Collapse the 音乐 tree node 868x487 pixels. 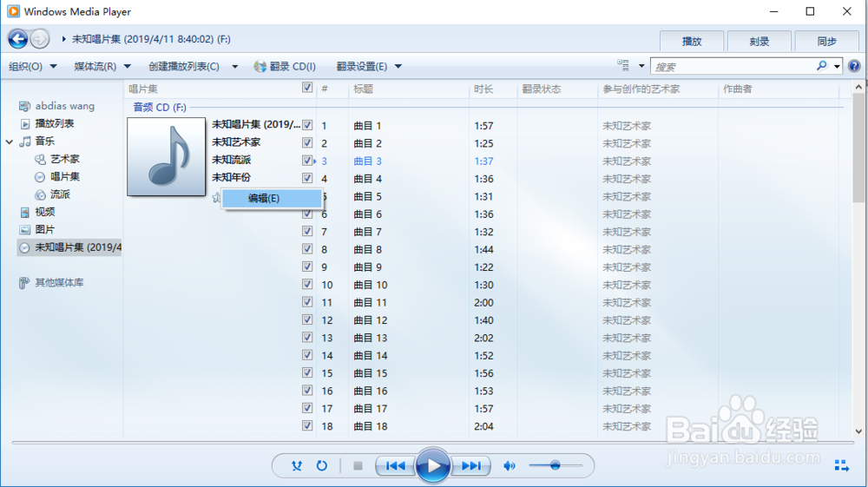click(x=10, y=141)
